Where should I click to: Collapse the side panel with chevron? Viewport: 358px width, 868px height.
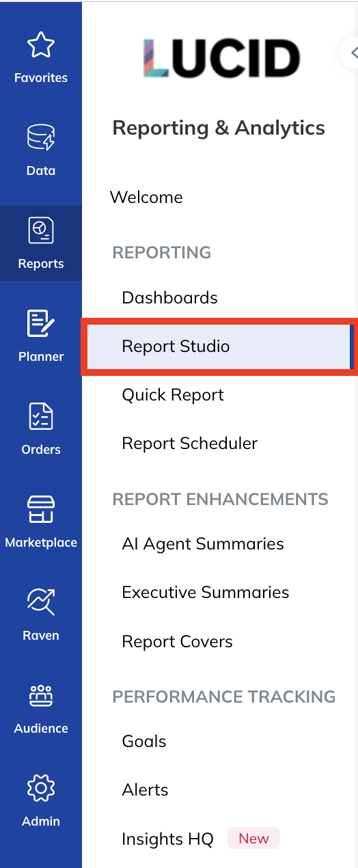(x=353, y=52)
